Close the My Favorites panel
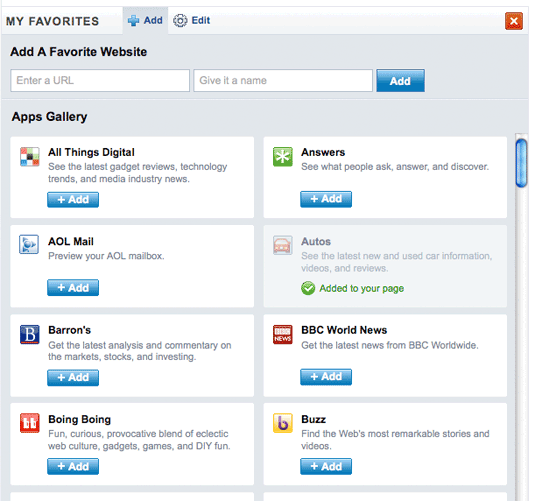The width and height of the screenshot is (535, 501). click(514, 21)
